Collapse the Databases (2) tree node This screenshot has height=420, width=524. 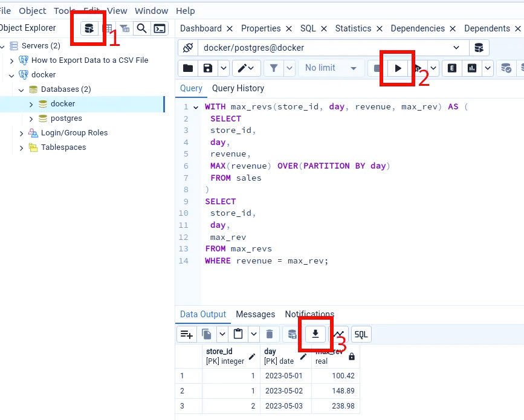tap(21, 89)
